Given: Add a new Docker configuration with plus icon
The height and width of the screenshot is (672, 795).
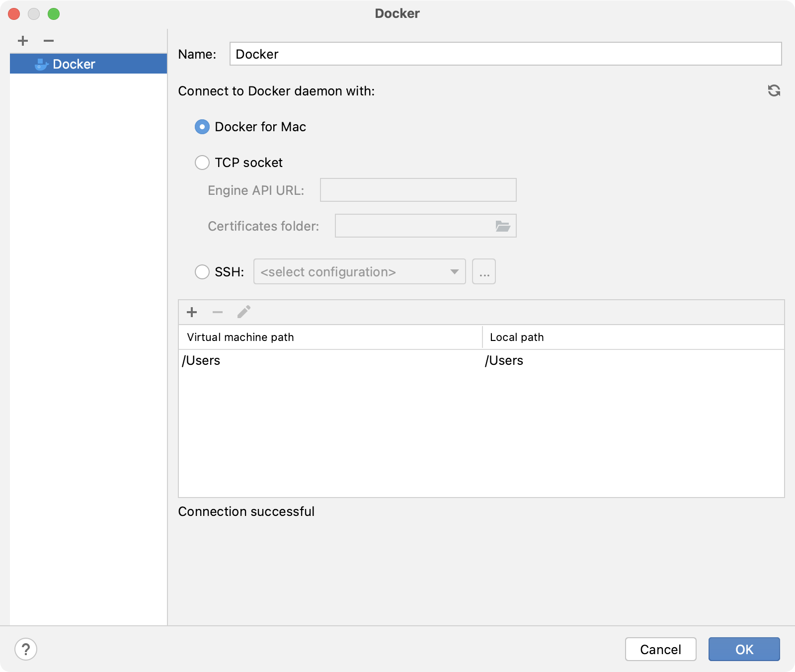Looking at the screenshot, I should (x=22, y=41).
